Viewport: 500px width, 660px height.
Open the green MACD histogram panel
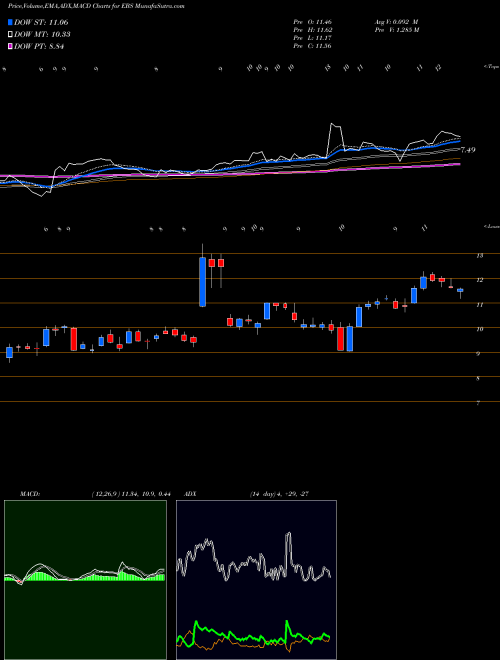coord(85,580)
